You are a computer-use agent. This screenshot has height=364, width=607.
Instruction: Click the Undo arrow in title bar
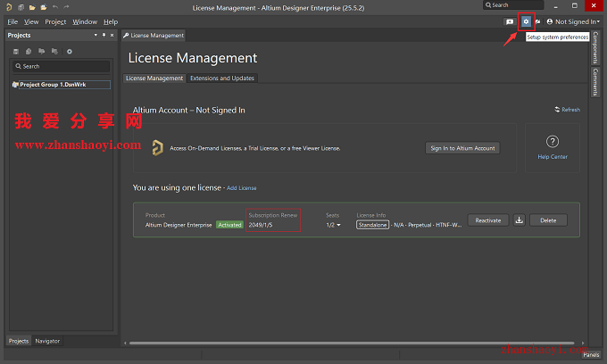55,7
